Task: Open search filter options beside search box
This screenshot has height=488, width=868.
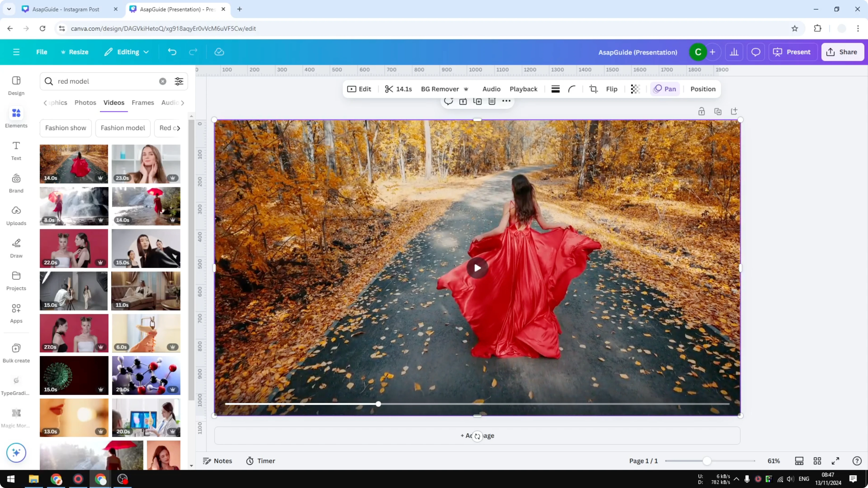Action: [x=179, y=81]
